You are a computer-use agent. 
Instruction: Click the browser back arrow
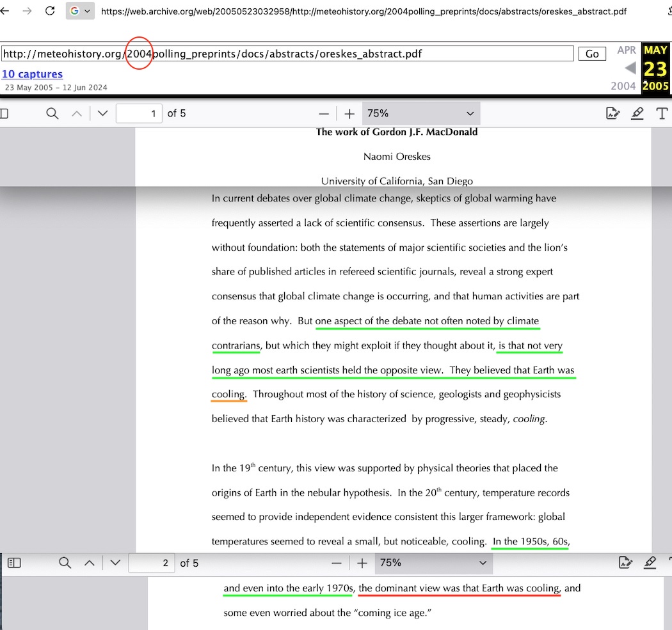click(x=5, y=12)
